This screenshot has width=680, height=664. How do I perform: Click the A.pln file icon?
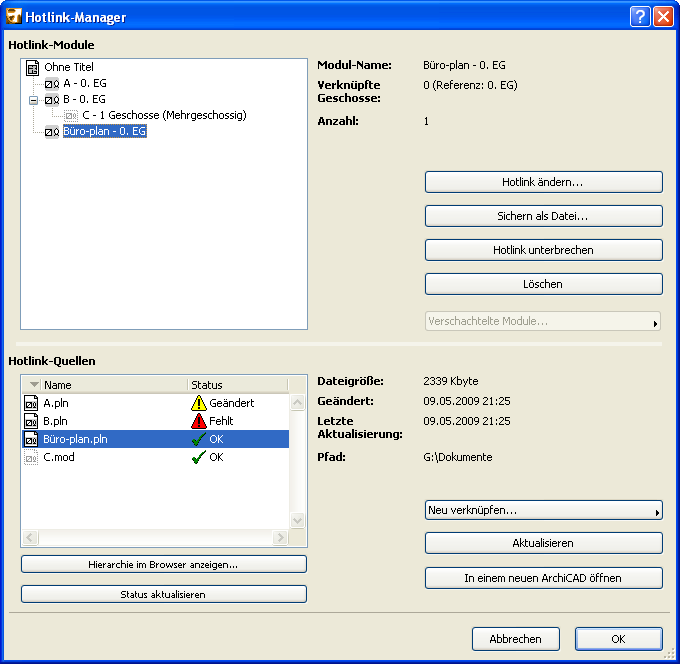pos(31,403)
